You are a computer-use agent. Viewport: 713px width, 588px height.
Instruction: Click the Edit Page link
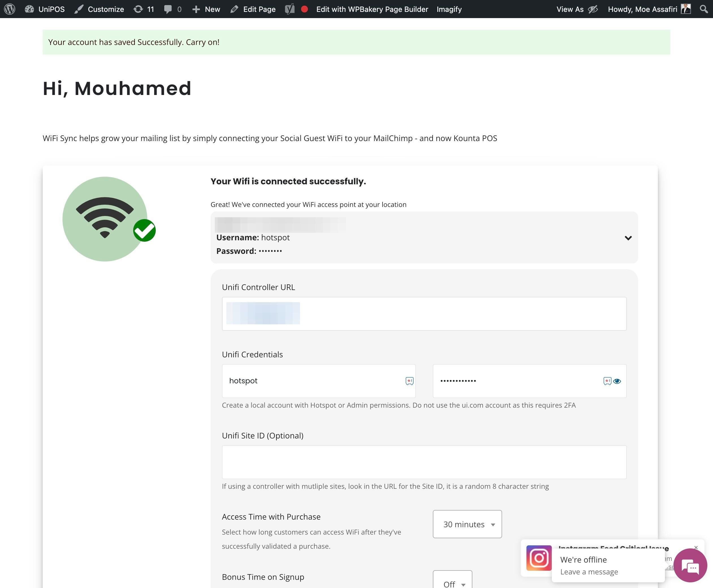pyautogui.click(x=253, y=9)
